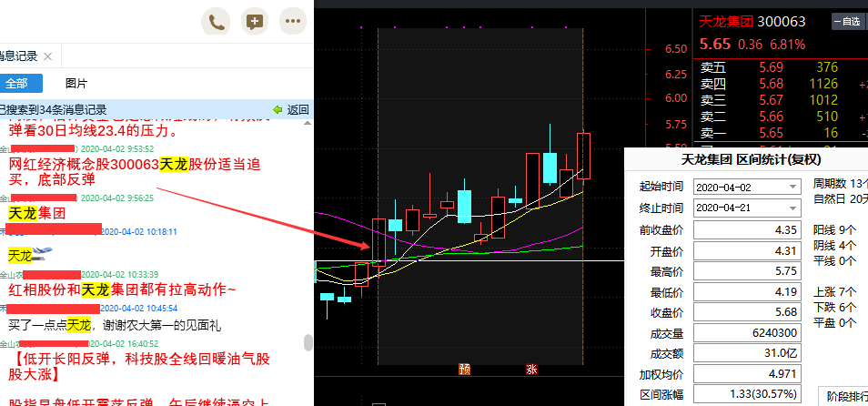Click 卖四 price 5.68 in order book
The height and width of the screenshot is (406, 868).
click(x=772, y=84)
